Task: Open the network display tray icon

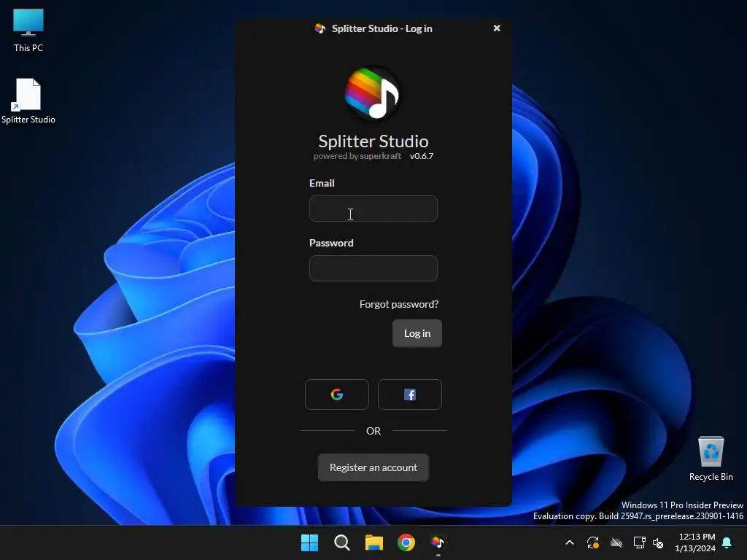Action: coord(639,542)
